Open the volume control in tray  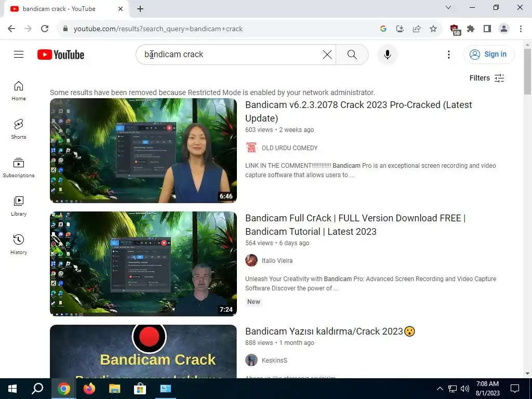[465, 389]
